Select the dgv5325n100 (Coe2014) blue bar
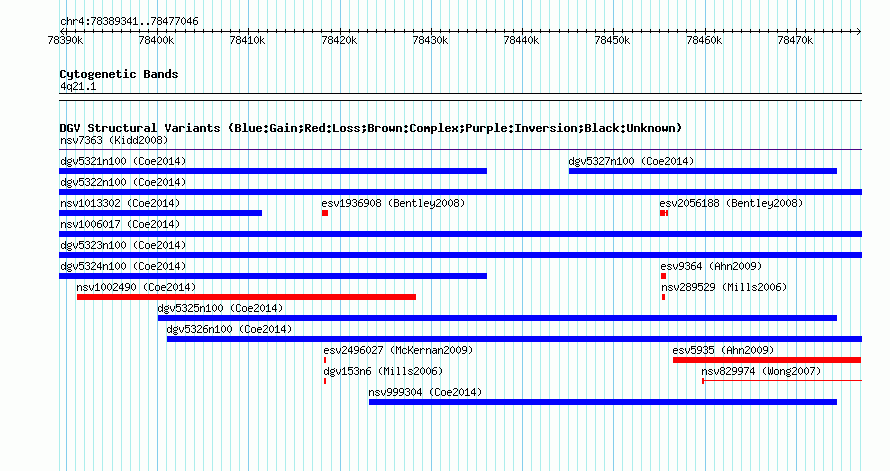 click(x=497, y=318)
